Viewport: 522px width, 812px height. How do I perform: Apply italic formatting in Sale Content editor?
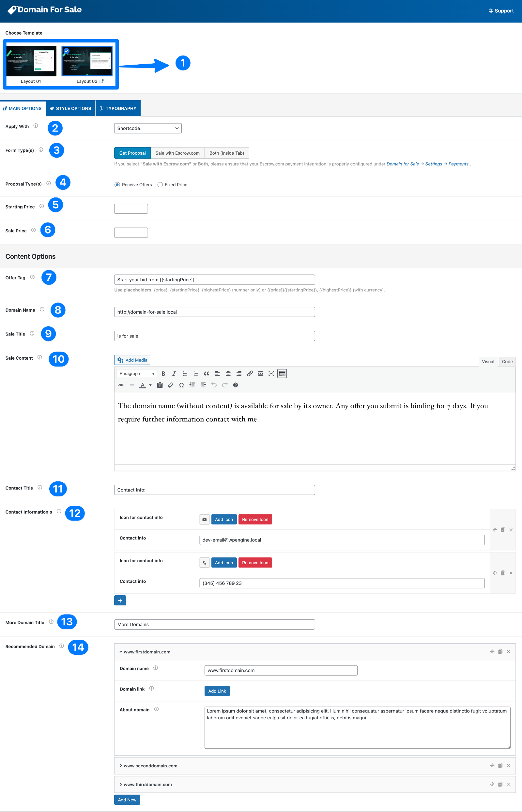[174, 373]
